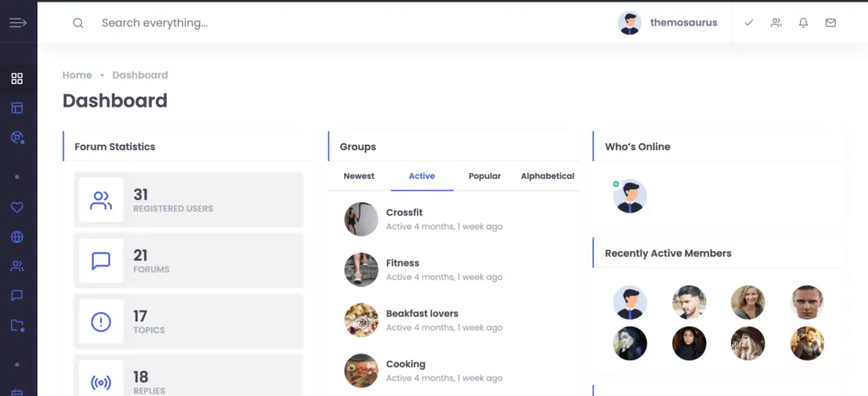Open the globe icon in sidebar
The height and width of the screenshot is (396, 868).
coord(17,237)
